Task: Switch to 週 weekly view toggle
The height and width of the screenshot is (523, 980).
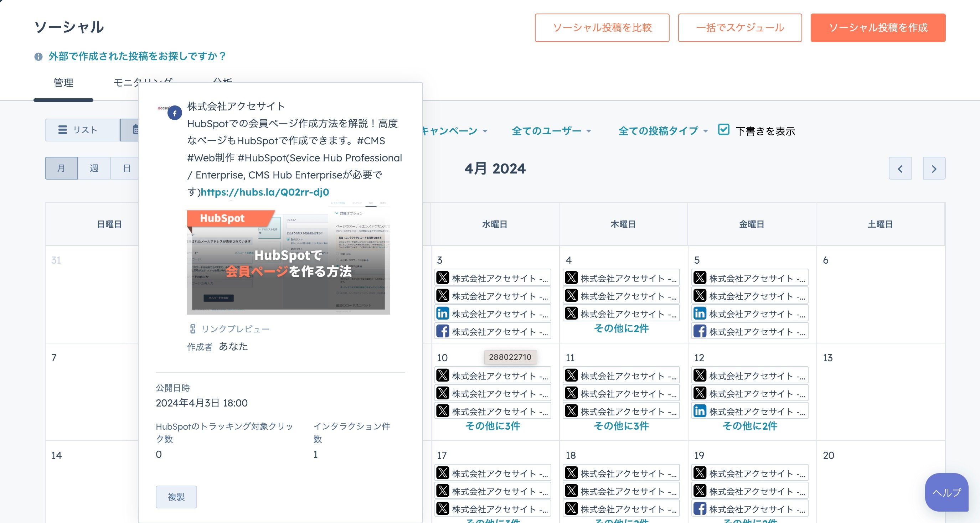Action: click(94, 168)
